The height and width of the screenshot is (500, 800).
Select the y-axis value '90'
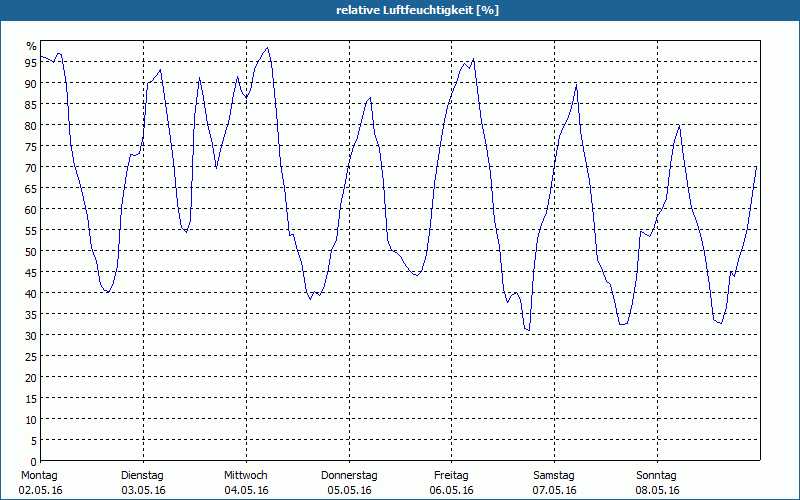pos(32,83)
